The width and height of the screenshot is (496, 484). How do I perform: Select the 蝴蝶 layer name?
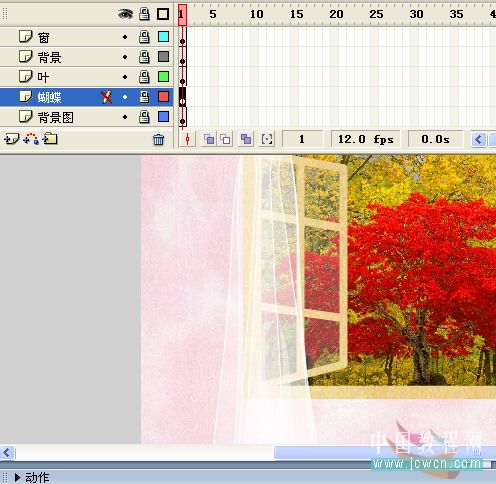(49, 97)
